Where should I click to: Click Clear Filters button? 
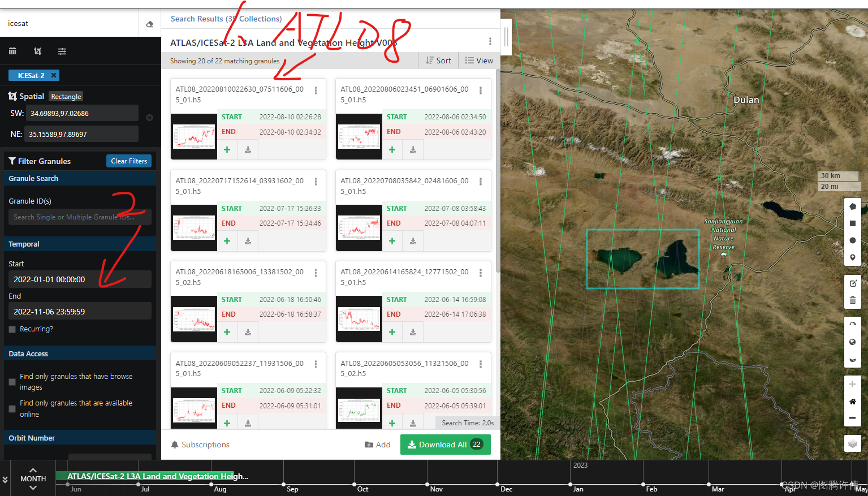(129, 161)
